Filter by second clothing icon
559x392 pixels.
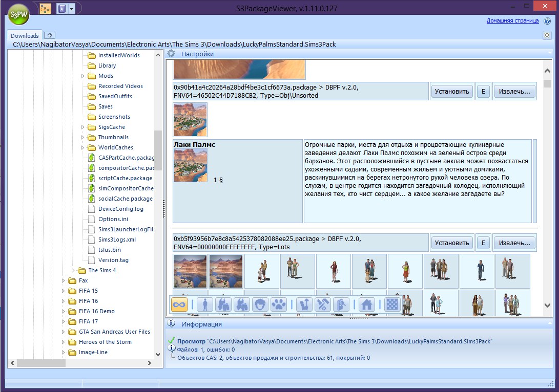click(242, 305)
